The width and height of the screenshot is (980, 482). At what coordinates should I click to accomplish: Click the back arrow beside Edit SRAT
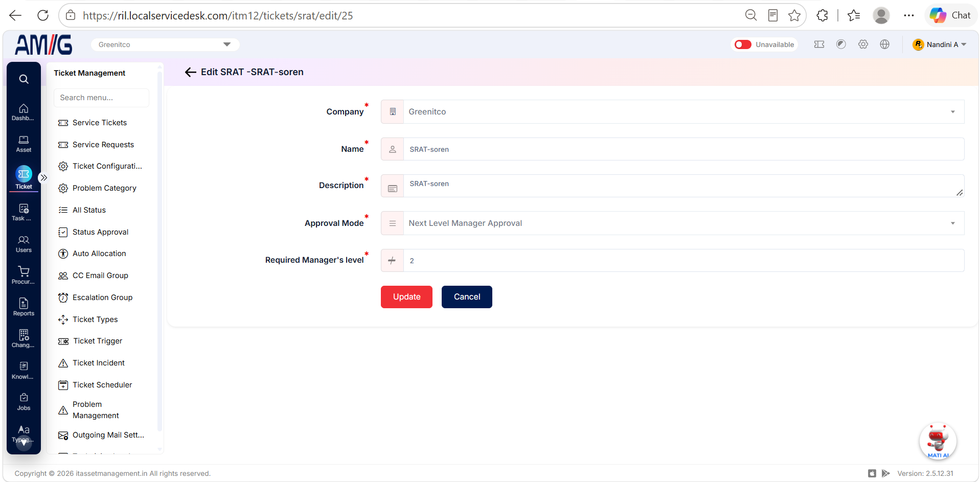coord(191,72)
